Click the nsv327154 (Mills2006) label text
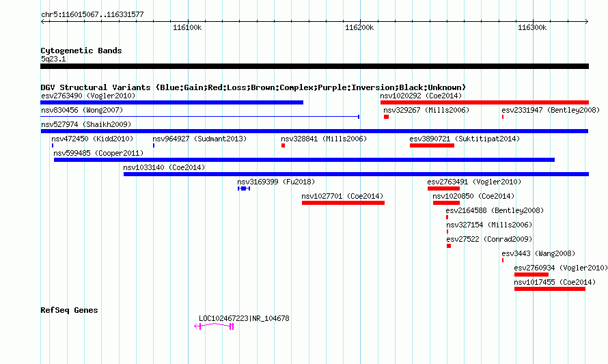Viewport: 608px width, 364px height. 489,225
